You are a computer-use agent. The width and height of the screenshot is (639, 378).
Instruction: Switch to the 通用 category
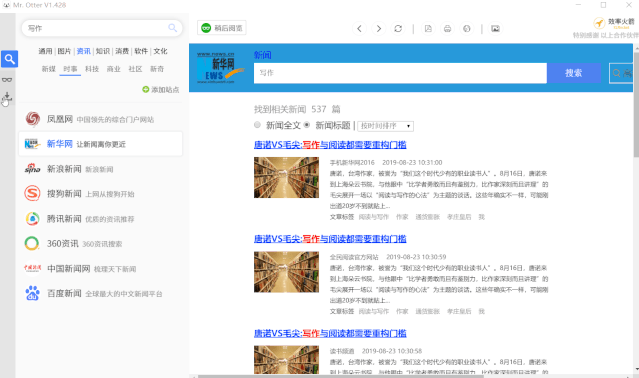click(45, 51)
